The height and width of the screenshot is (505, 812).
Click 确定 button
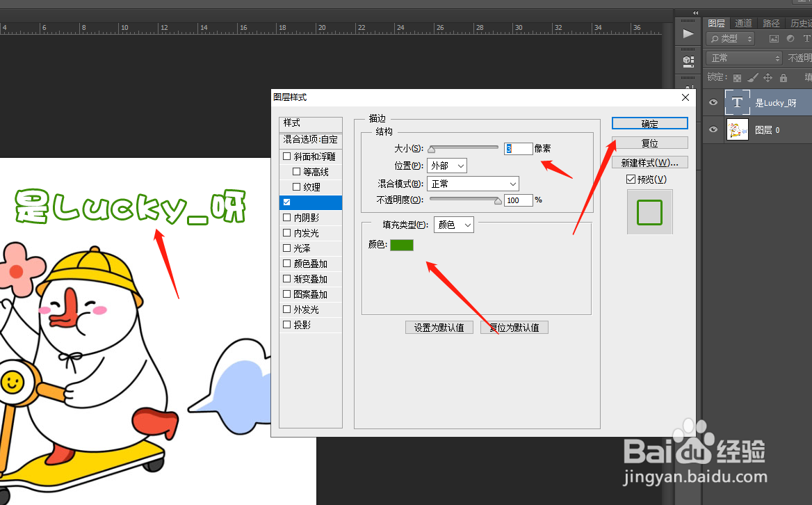tap(650, 123)
